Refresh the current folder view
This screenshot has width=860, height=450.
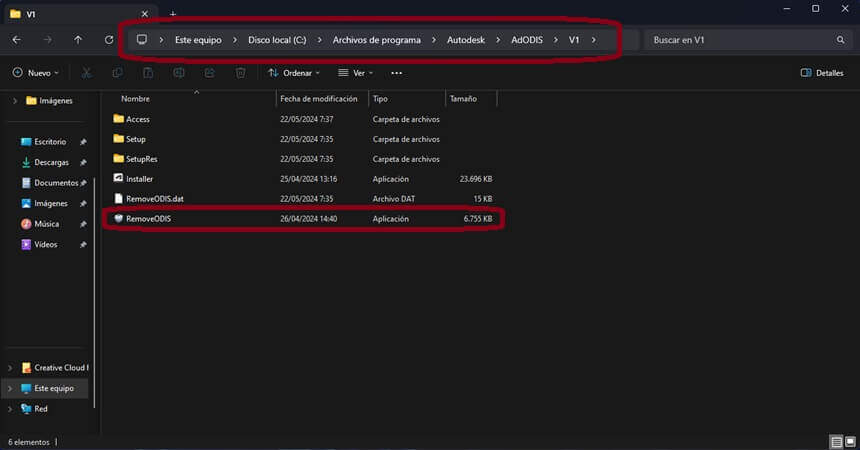[x=109, y=40]
